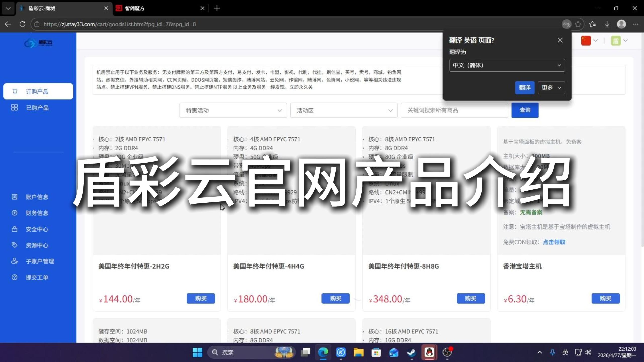Switch the 英 input method indicator
The width and height of the screenshot is (644, 362).
point(565,352)
